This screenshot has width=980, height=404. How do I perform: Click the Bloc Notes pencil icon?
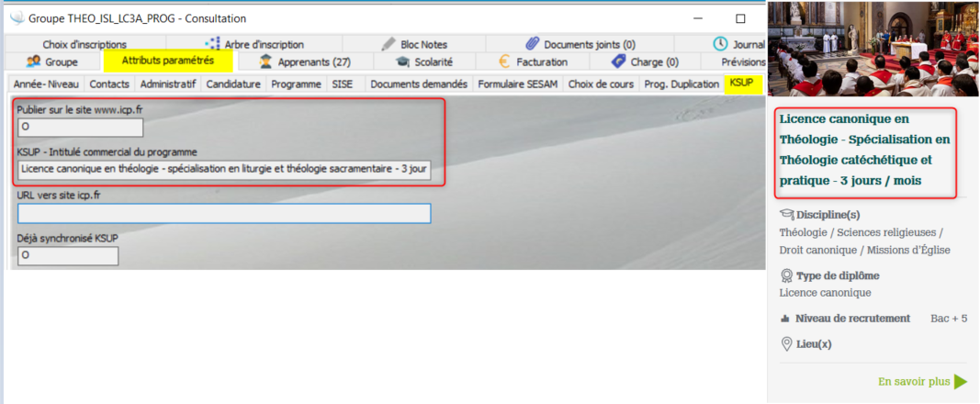389,44
